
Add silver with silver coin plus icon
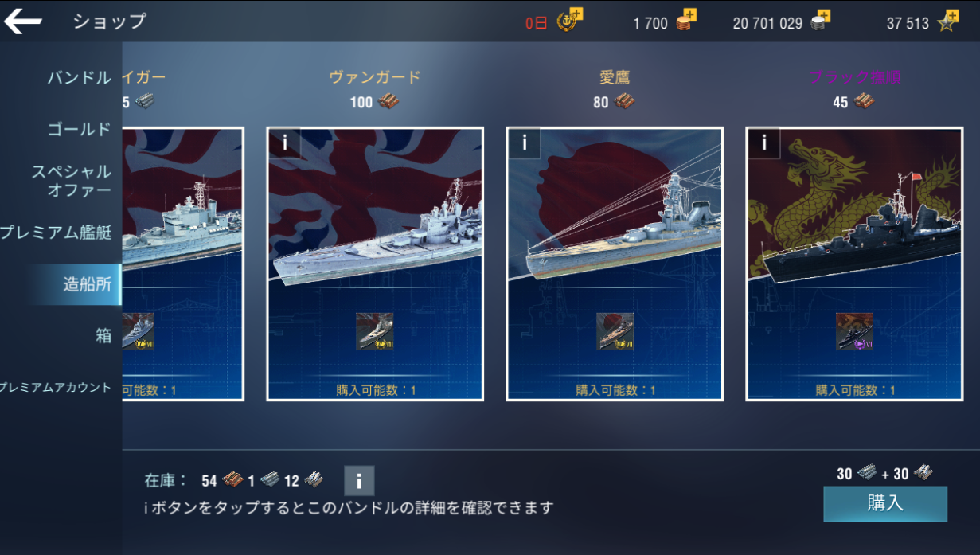pos(821,21)
